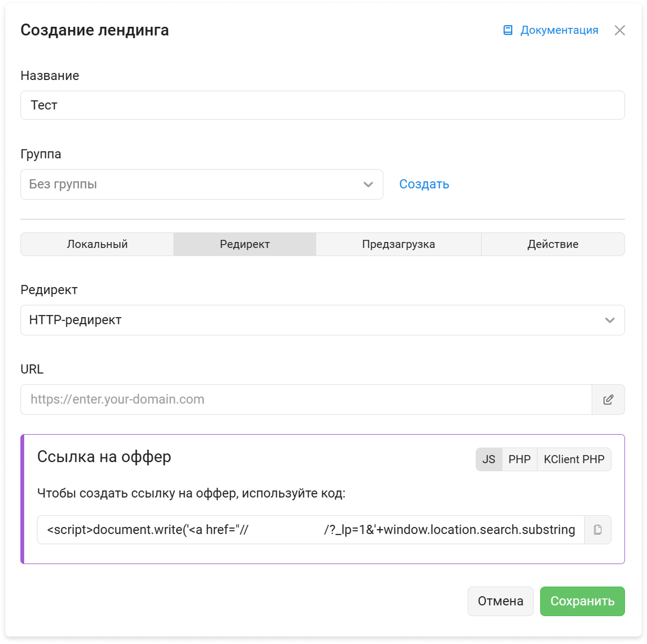
Task: Switch to the Локальный tab
Action: tap(97, 244)
